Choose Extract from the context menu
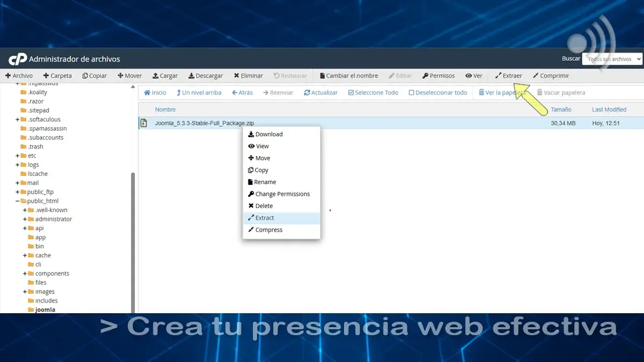Viewport: 644px width, 362px height. pyautogui.click(x=264, y=218)
